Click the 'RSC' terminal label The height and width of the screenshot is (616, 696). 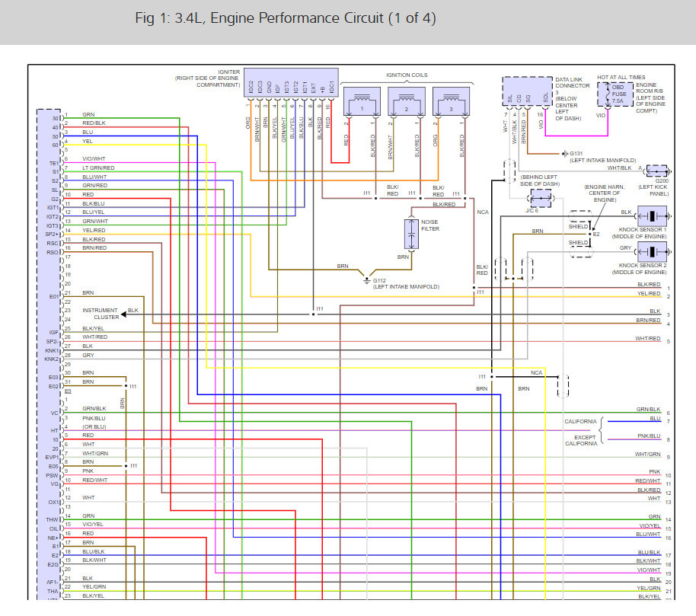coord(53,243)
